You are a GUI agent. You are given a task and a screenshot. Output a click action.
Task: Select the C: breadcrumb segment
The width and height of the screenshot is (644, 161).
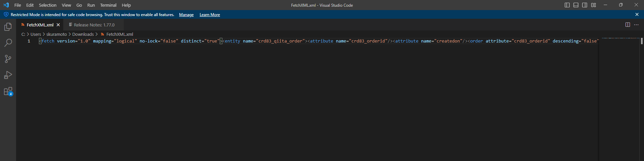point(23,34)
